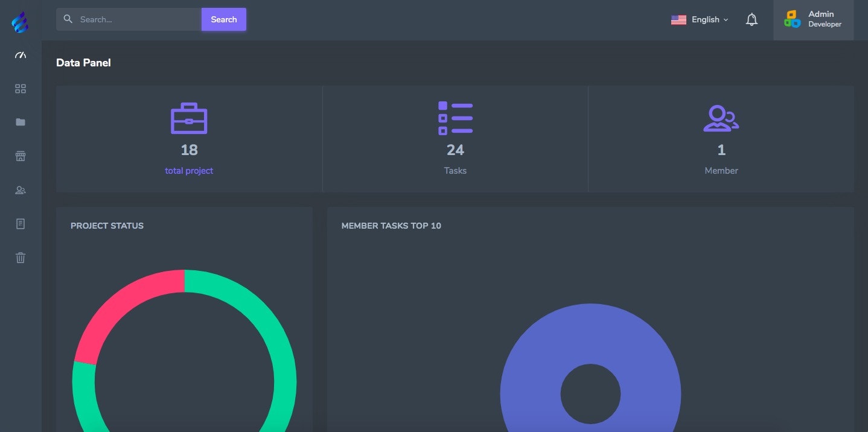
Task: Click the Search button
Action: click(x=224, y=19)
